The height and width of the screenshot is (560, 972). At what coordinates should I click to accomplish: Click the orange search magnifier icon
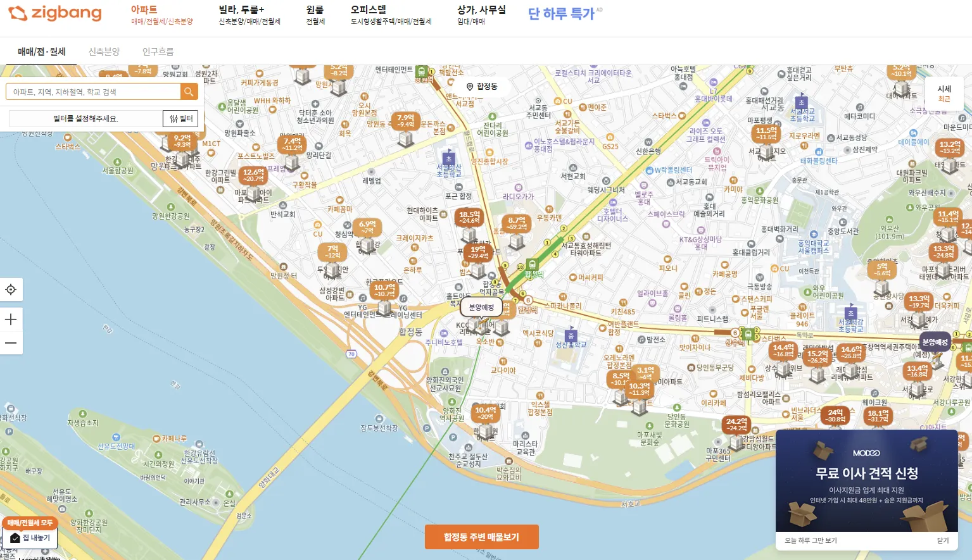[x=189, y=92]
